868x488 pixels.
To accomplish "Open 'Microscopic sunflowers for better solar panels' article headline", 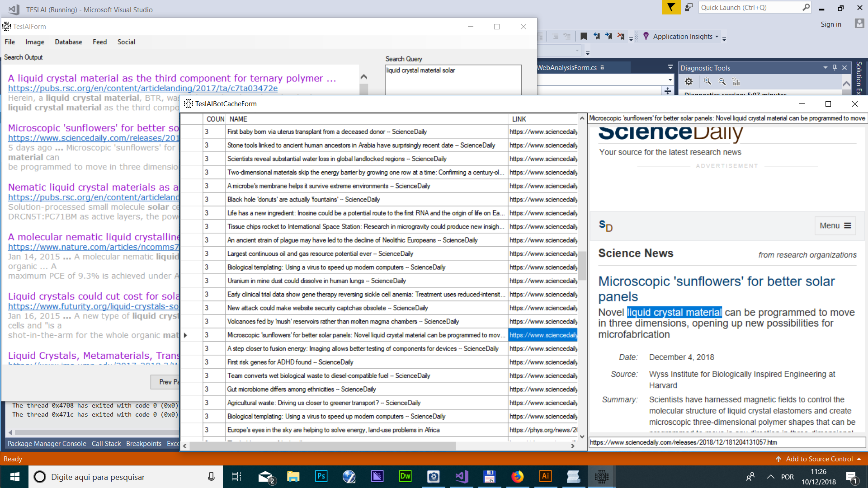I will (x=716, y=289).
